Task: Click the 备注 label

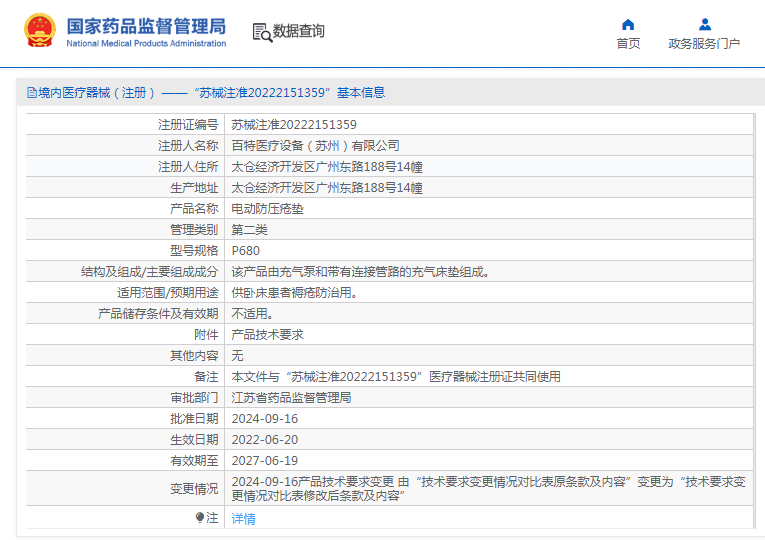Action: pos(206,377)
